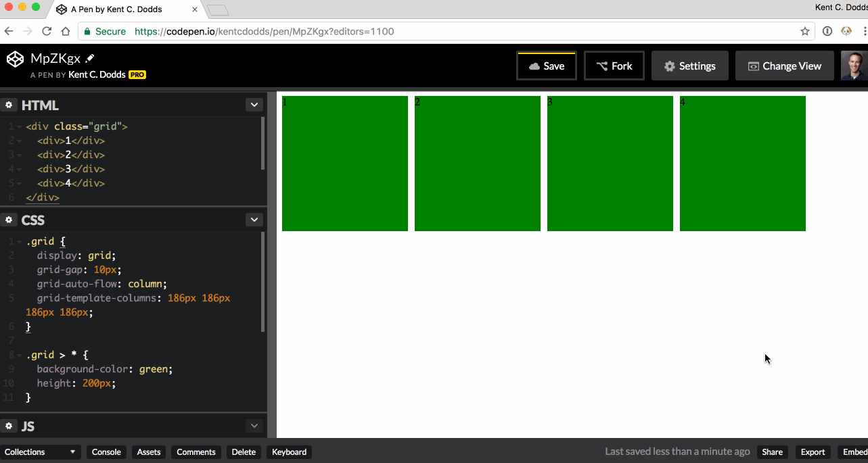
Task: Fold the .grid CSS rule on line 1
Action: point(20,242)
